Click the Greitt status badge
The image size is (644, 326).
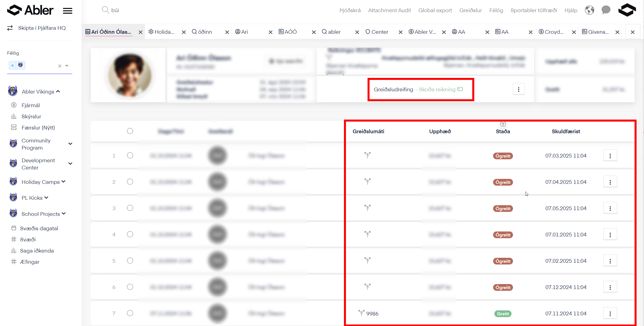[x=503, y=314]
